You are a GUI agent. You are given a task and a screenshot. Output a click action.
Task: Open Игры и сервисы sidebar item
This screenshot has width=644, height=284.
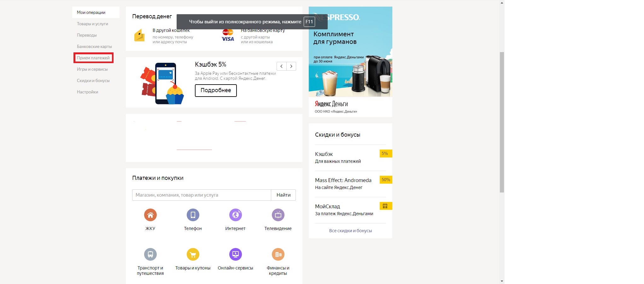tap(92, 69)
